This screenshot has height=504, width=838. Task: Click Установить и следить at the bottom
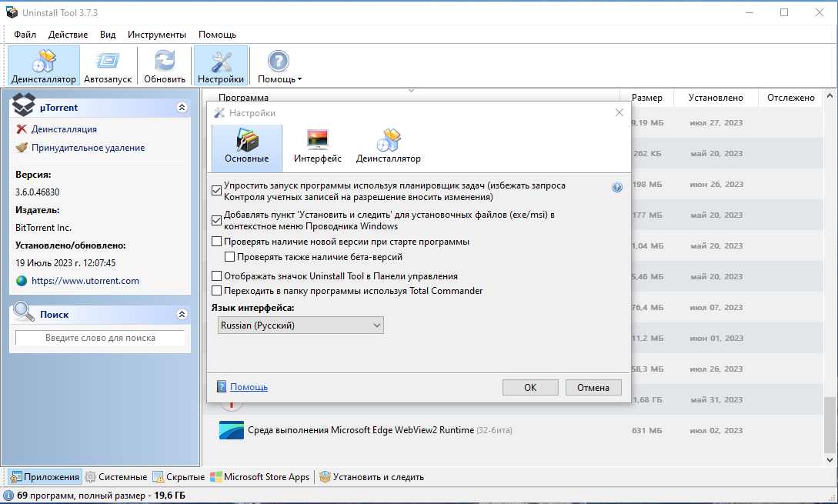point(372,477)
